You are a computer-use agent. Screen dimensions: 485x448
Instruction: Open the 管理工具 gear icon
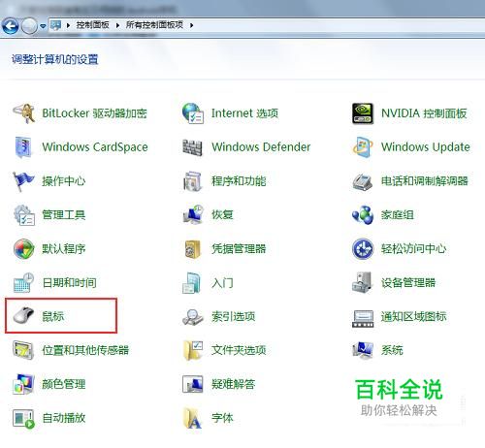tap(24, 215)
